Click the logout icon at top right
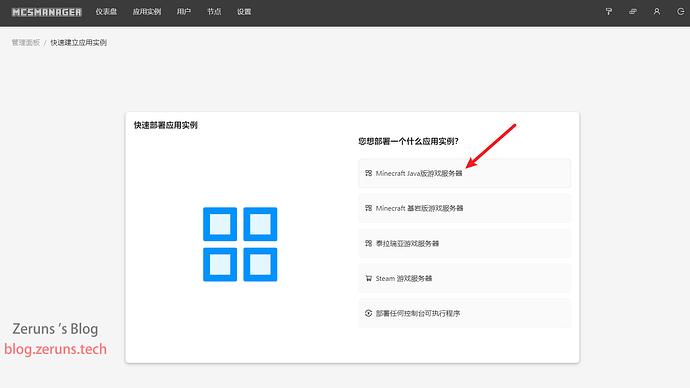Viewport: 690px width, 388px height. (x=680, y=12)
